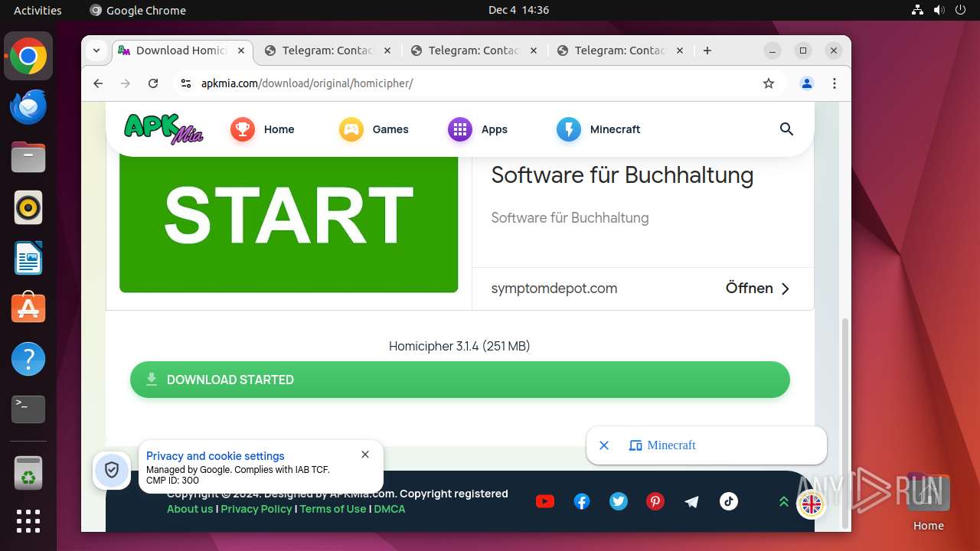980x551 pixels.
Task: Open the Games controller icon
Action: coord(351,129)
